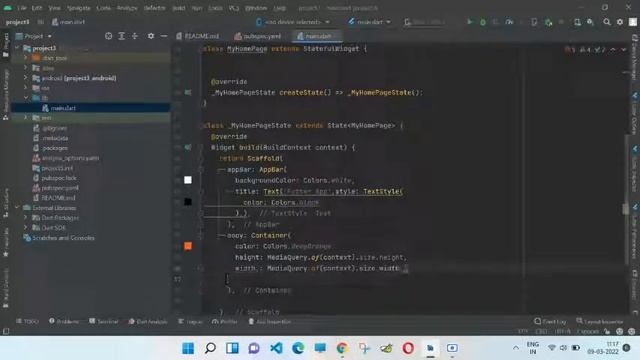This screenshot has width=640, height=360.
Task: Open the Layout Inspector button
Action: 600,321
